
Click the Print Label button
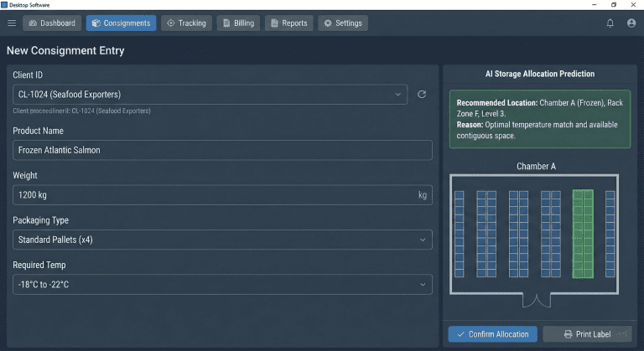click(x=587, y=334)
